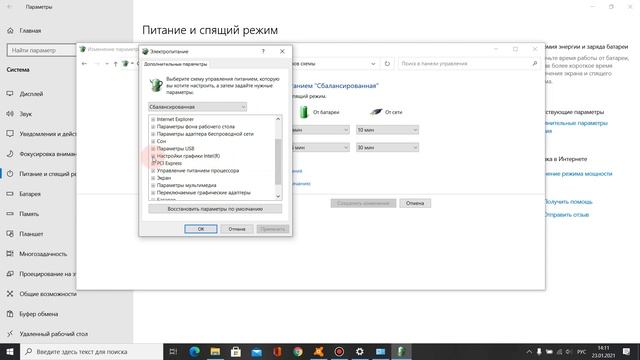The height and width of the screenshot is (360, 640).
Task: Click Восстановить параметры по умолчанию button
Action: coord(215,209)
